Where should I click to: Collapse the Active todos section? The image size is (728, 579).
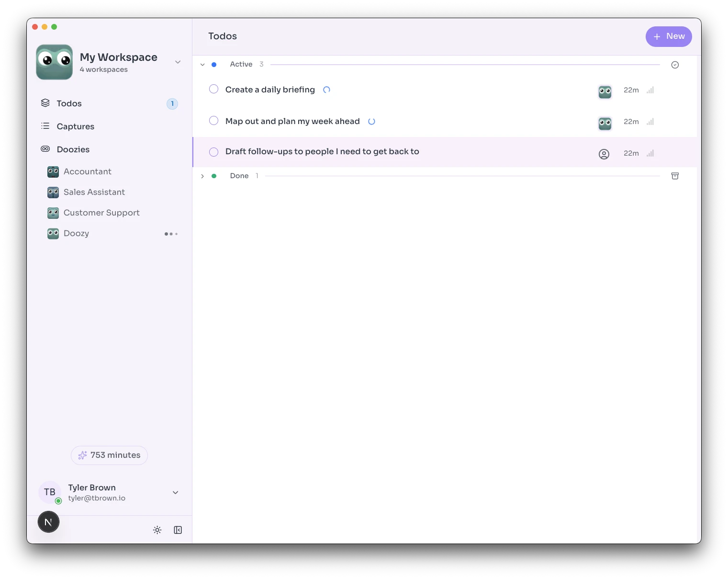(x=202, y=64)
